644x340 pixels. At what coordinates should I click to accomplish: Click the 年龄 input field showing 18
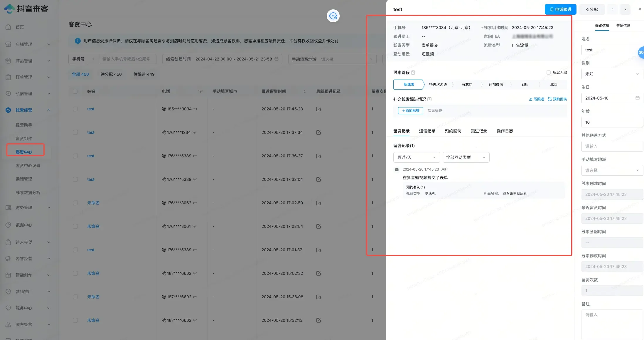click(612, 122)
